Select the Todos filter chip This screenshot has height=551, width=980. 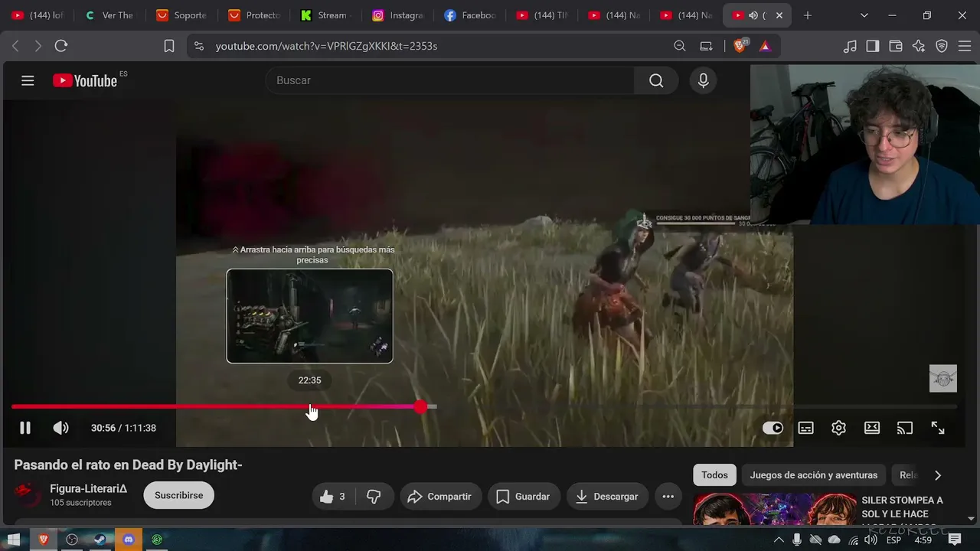(x=714, y=475)
